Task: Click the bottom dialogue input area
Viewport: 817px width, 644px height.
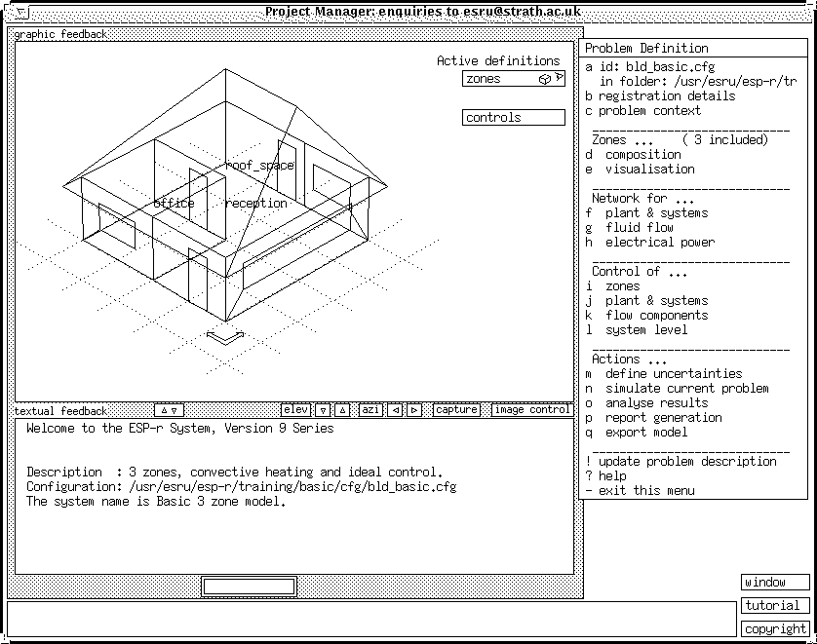Action: pyautogui.click(x=370, y=619)
